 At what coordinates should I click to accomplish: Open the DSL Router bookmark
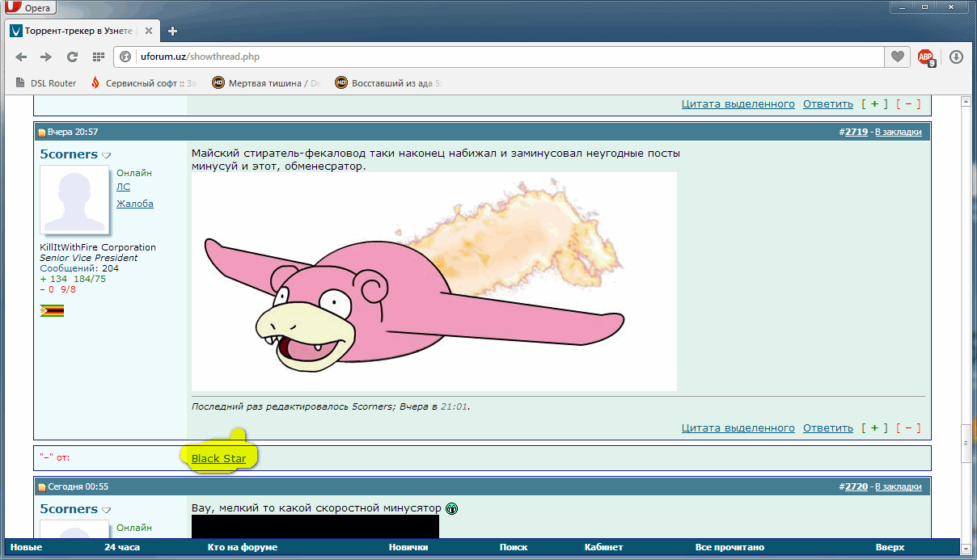pyautogui.click(x=46, y=82)
